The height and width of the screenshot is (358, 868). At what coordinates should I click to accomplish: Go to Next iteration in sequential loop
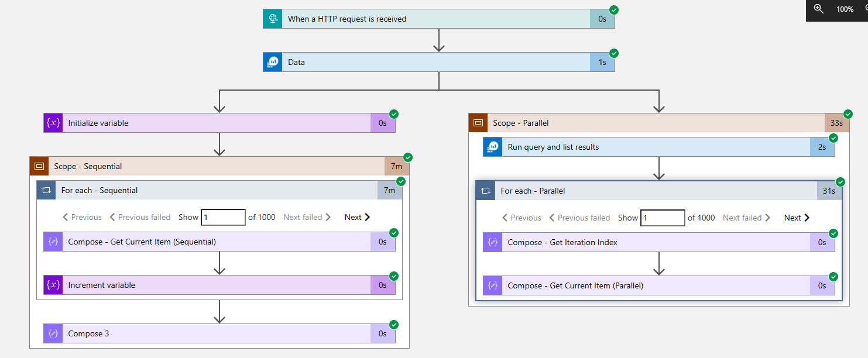[x=357, y=217]
